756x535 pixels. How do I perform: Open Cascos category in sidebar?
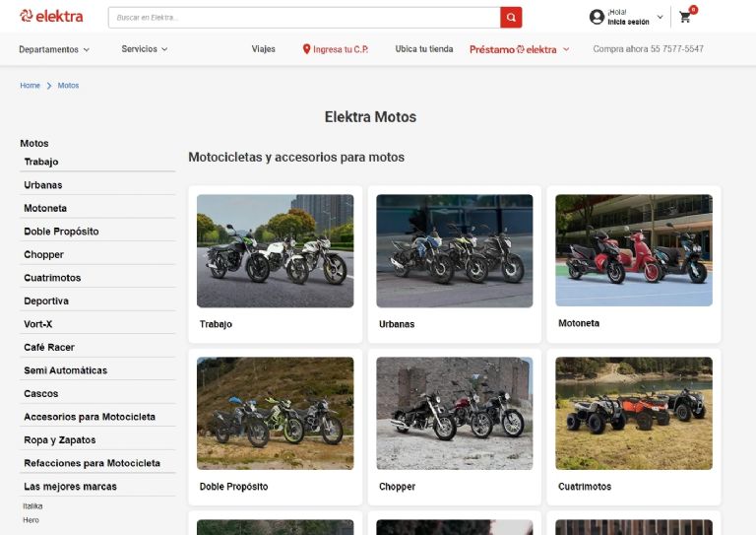40,394
